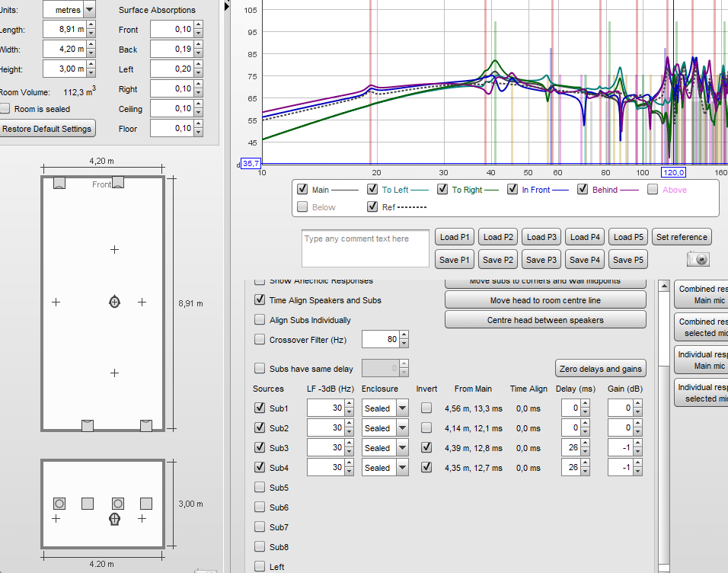This screenshot has width=728, height=573.
Task: Increase Crossover Filter frequency stepper
Action: (x=404, y=335)
